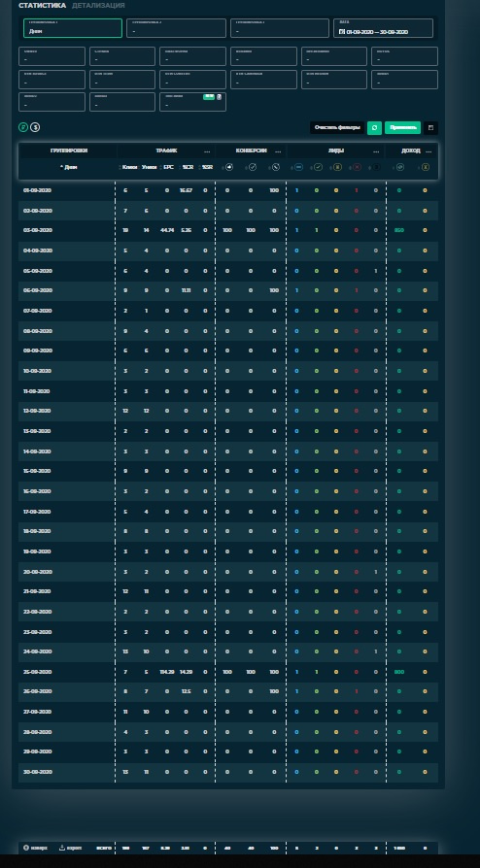Click the export download icon

62,848
